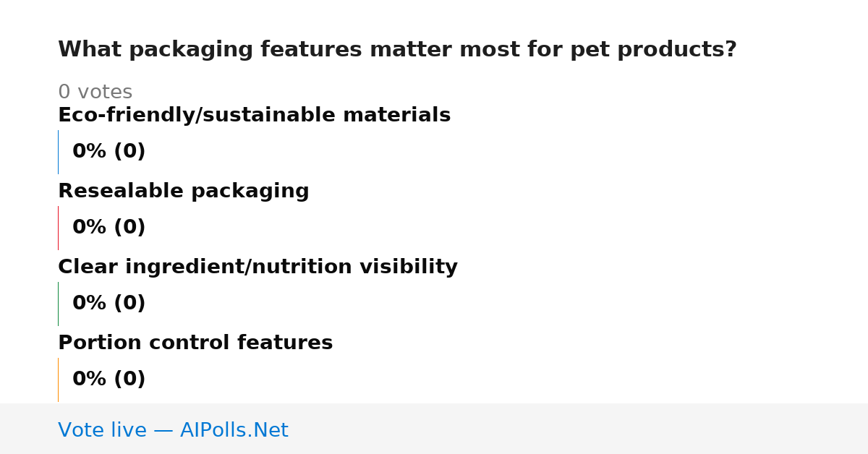The width and height of the screenshot is (868, 454).
Task: Open the Vote live — AIPolls.Net link
Action: click(173, 431)
